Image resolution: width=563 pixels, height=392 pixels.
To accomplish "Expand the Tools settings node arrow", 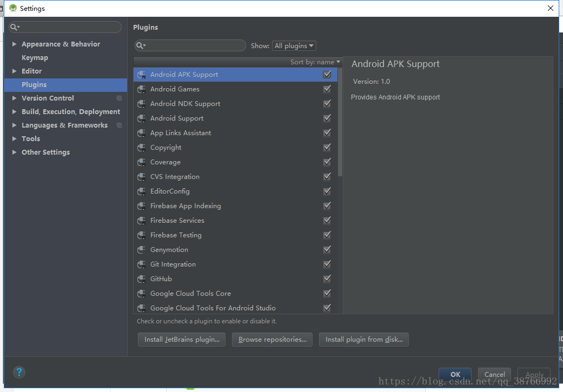I will pyautogui.click(x=15, y=138).
